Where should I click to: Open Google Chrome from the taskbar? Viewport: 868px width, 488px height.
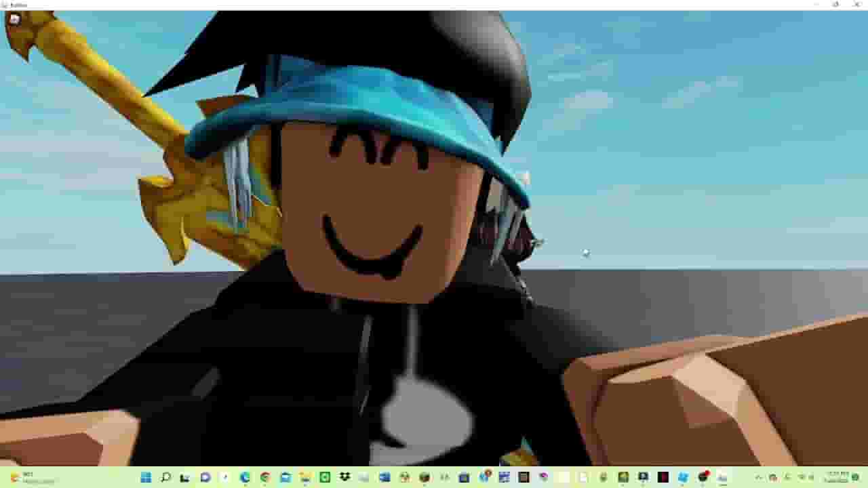point(265,477)
